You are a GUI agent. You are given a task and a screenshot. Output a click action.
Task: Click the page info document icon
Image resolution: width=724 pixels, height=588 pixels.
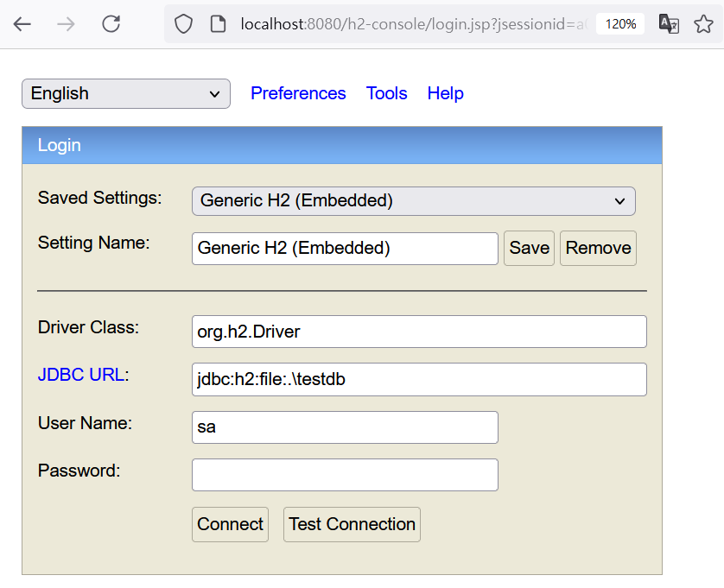(x=218, y=24)
